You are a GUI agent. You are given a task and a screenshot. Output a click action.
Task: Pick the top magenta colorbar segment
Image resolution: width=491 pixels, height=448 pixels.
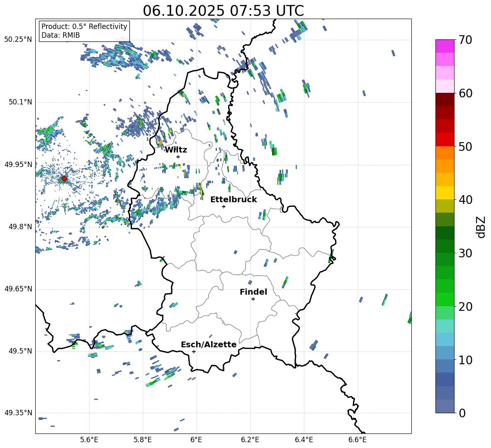(x=445, y=46)
